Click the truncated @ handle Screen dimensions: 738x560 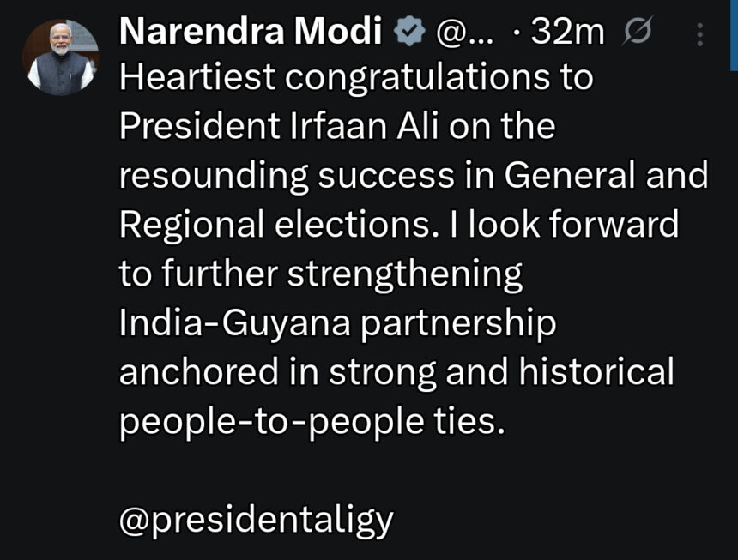(465, 33)
